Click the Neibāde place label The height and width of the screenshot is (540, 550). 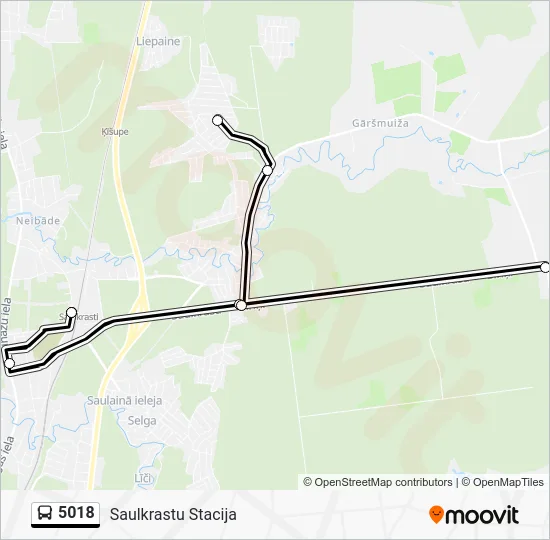click(38, 221)
